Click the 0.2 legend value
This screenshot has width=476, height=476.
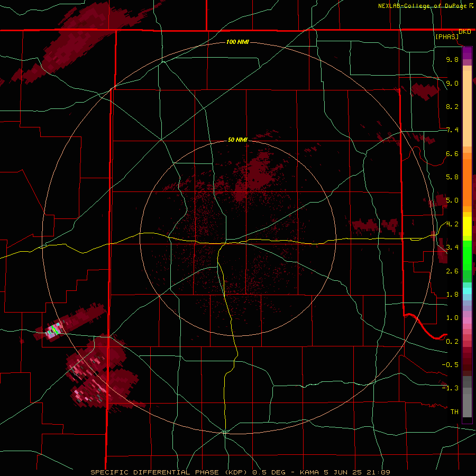452,342
